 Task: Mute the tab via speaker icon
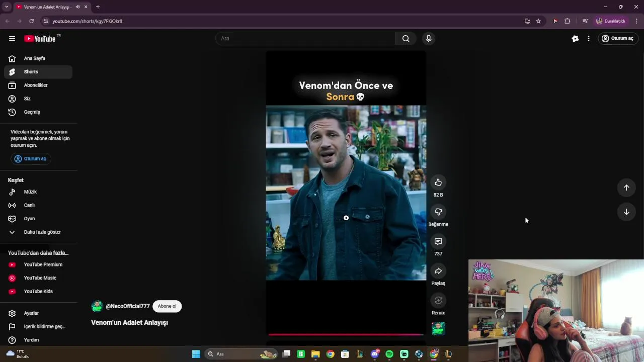click(77, 7)
